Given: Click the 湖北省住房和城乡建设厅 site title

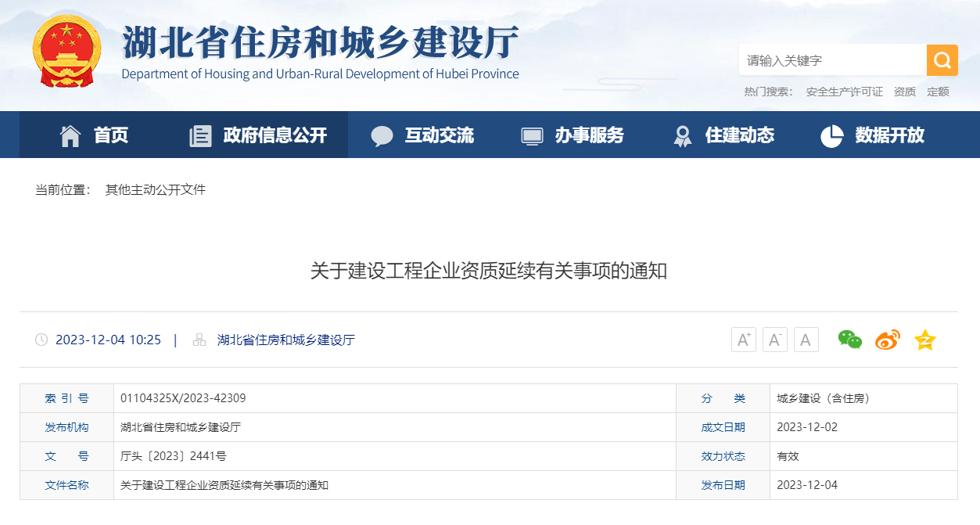Looking at the screenshot, I should (321, 43).
